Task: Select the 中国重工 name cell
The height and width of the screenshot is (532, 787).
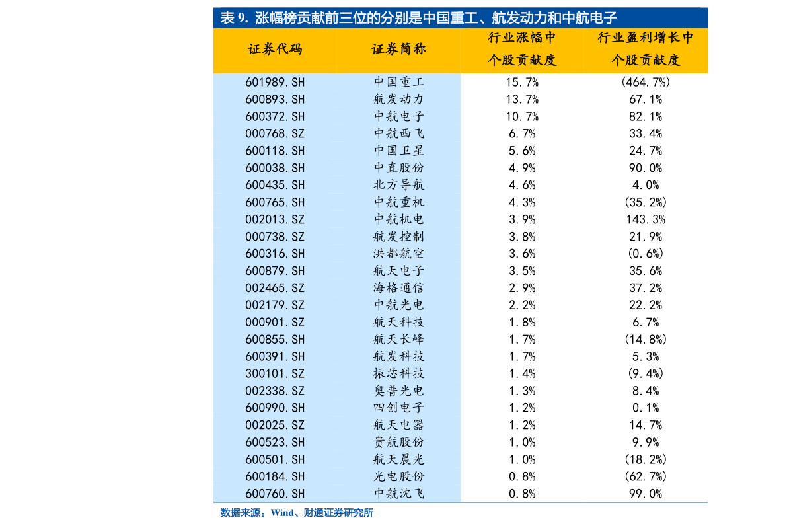Action: [398, 82]
